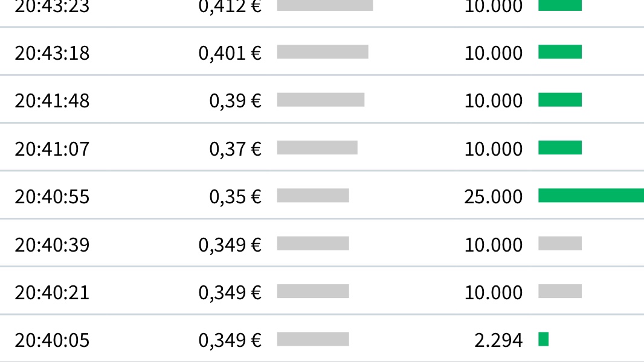Select the 20:40:55 timestamp
644x362 pixels.
pos(52,197)
